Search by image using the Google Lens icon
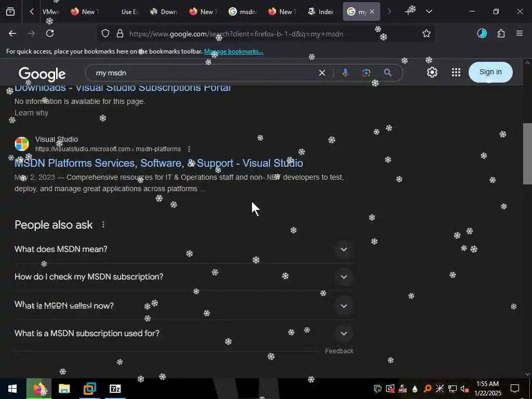532x399 pixels. (366, 73)
